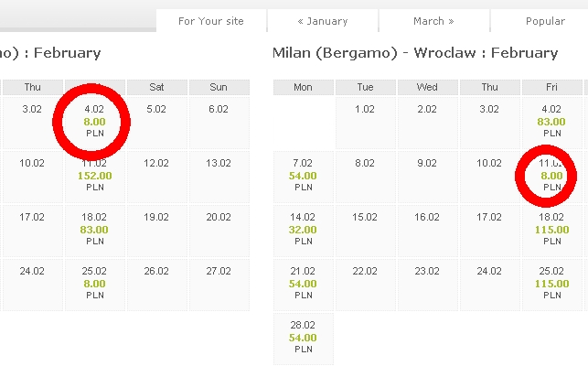Click the 13.02 Sunday date cell
This screenshot has width=588, height=377.
click(x=219, y=176)
